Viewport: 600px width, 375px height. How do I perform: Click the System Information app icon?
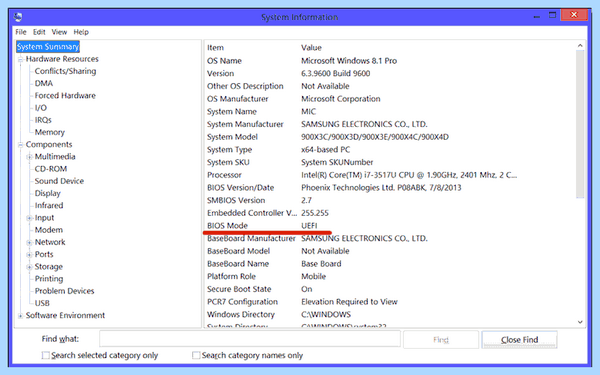coord(18,17)
